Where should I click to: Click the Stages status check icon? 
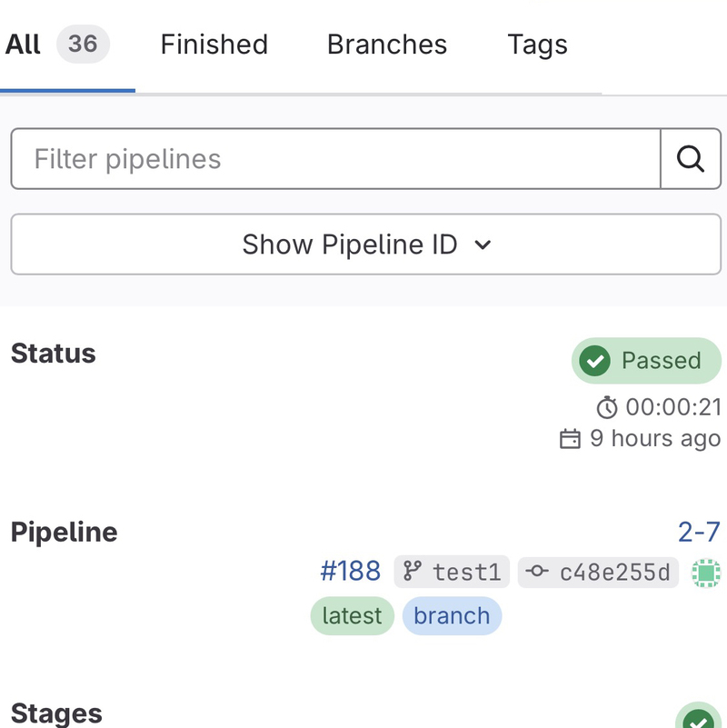[698, 718]
